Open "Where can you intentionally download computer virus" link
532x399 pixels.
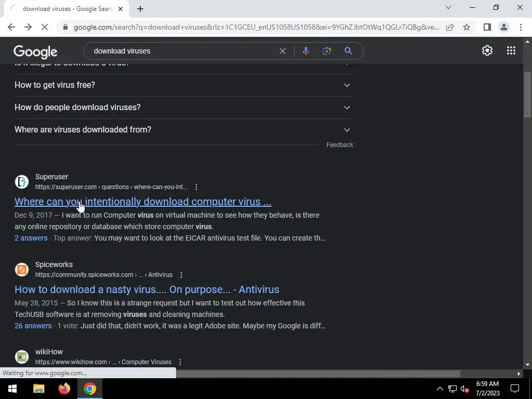coord(143,202)
